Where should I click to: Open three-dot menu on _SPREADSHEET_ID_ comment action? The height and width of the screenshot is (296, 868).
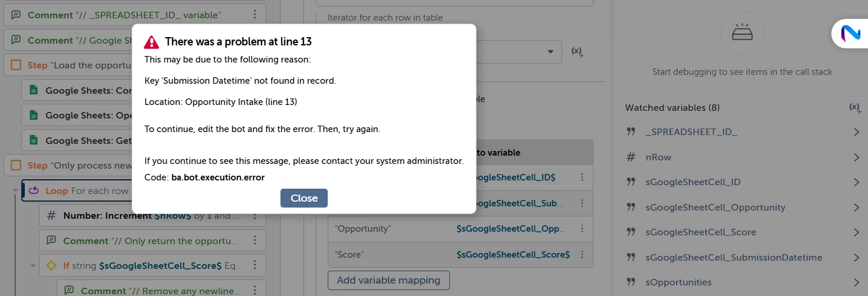click(x=254, y=15)
